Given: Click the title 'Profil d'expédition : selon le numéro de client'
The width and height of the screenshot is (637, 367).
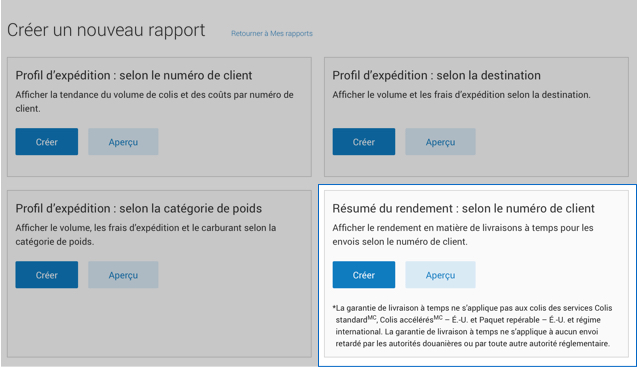Looking at the screenshot, I should [134, 76].
